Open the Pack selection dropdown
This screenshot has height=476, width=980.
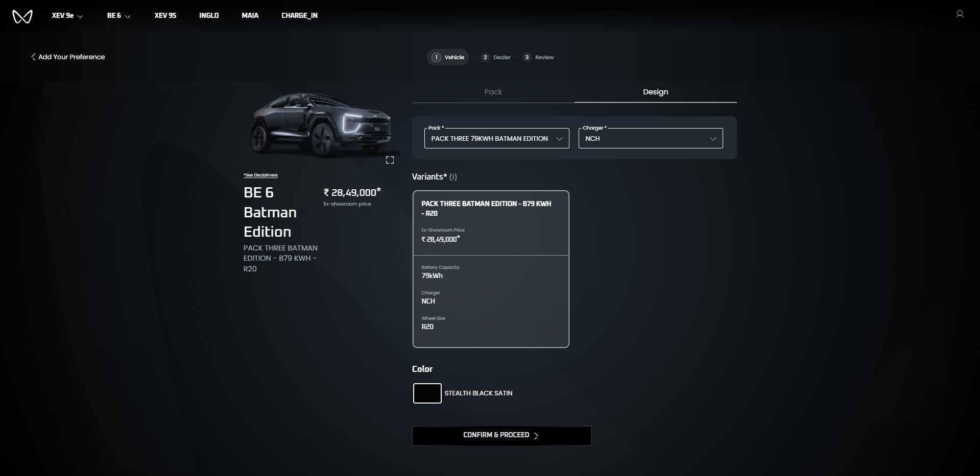[496, 139]
